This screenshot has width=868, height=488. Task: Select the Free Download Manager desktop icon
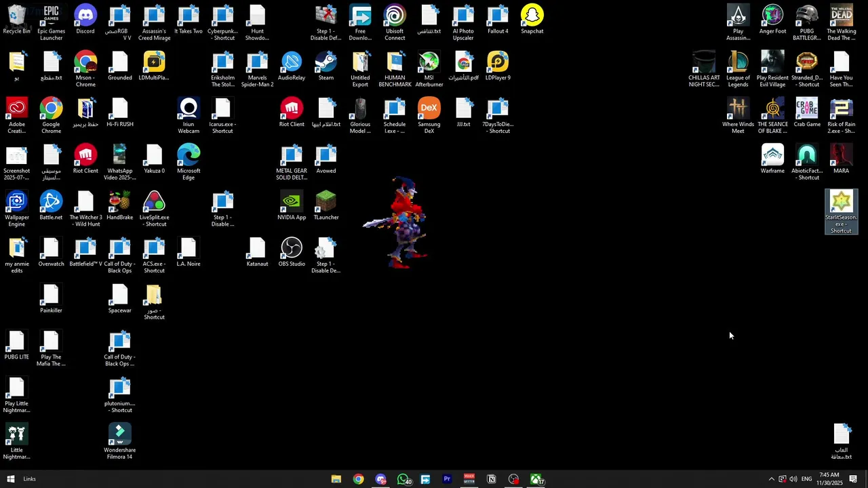coord(360,23)
